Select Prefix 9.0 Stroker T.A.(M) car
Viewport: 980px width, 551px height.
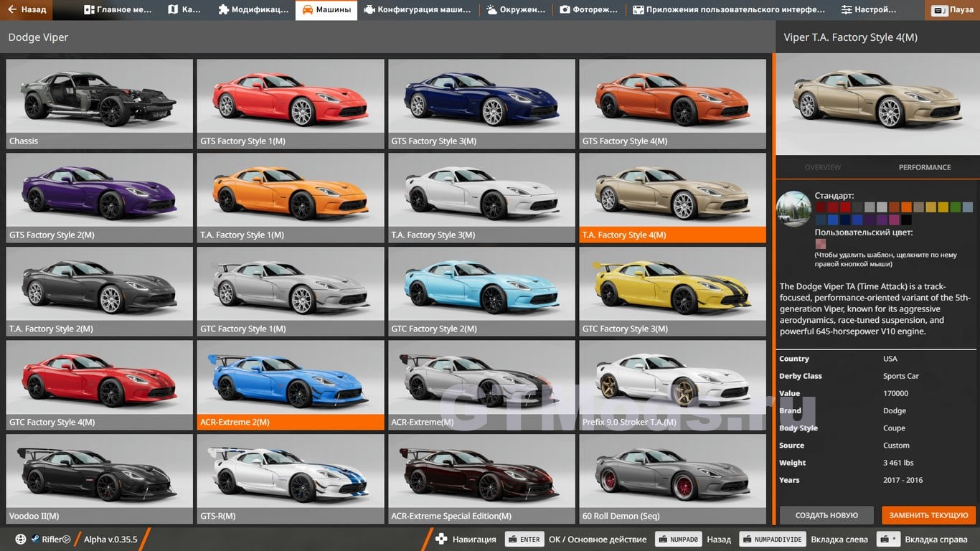673,385
